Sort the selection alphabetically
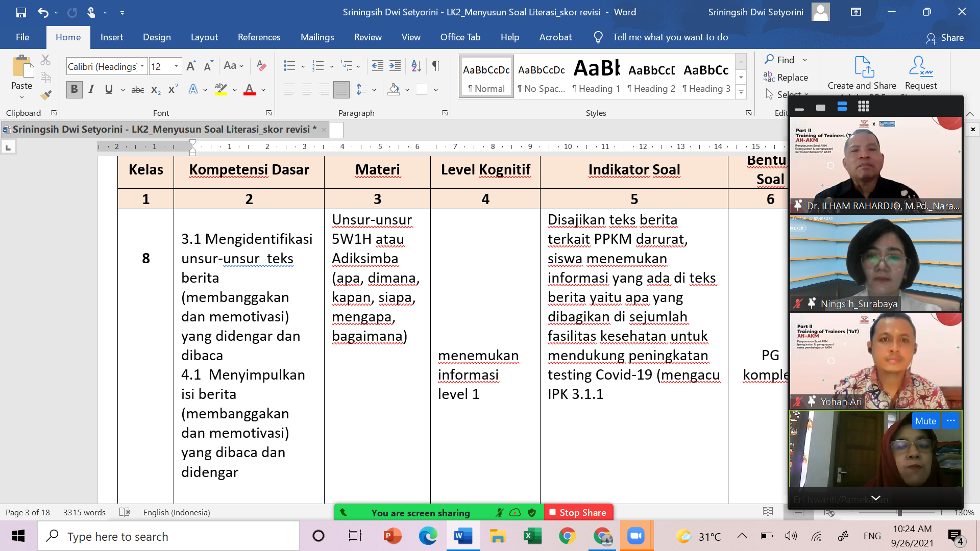The height and width of the screenshot is (551, 980). tap(416, 66)
